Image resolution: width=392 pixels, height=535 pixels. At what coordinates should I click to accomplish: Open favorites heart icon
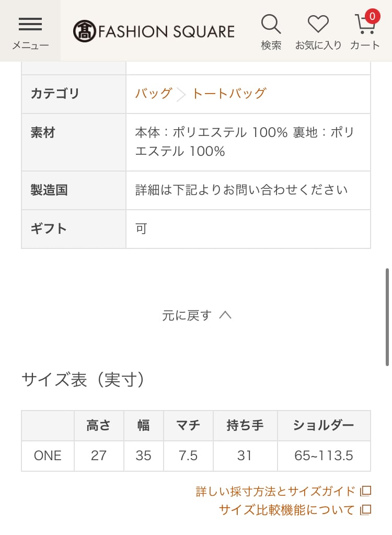pyautogui.click(x=318, y=24)
